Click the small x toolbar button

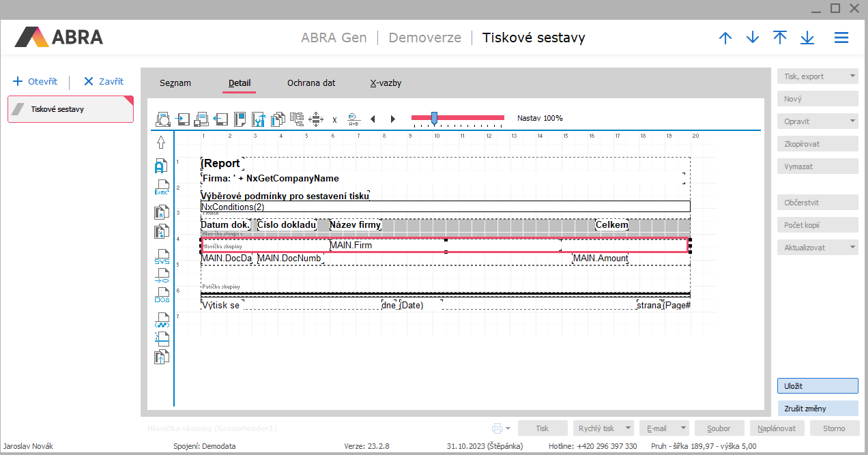pyautogui.click(x=334, y=119)
